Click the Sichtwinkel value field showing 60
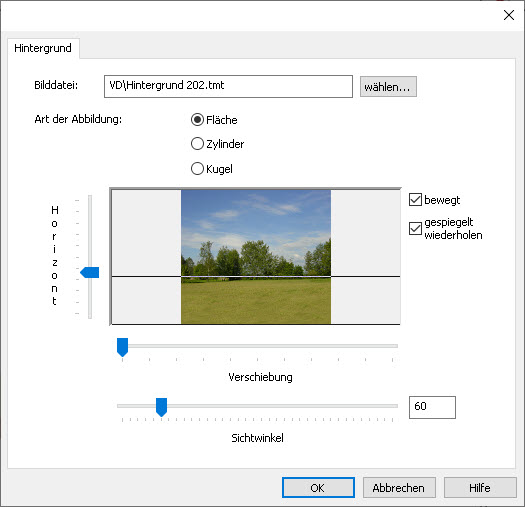The height and width of the screenshot is (507, 525). (432, 407)
